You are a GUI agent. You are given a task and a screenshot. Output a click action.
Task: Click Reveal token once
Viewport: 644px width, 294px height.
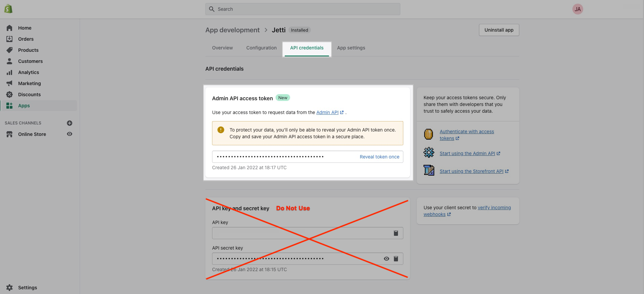pyautogui.click(x=379, y=157)
